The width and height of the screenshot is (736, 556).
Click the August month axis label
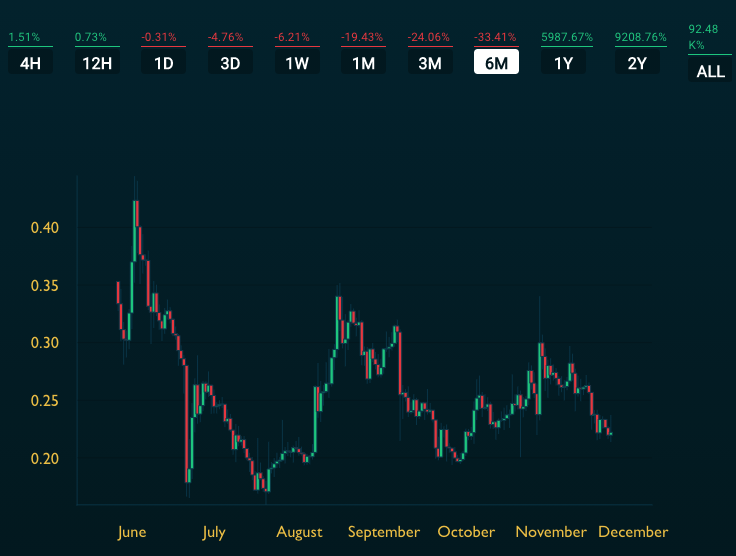[x=299, y=532]
